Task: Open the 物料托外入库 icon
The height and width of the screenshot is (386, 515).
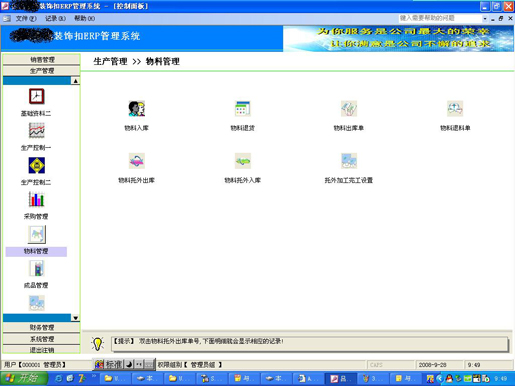Action: [243, 161]
